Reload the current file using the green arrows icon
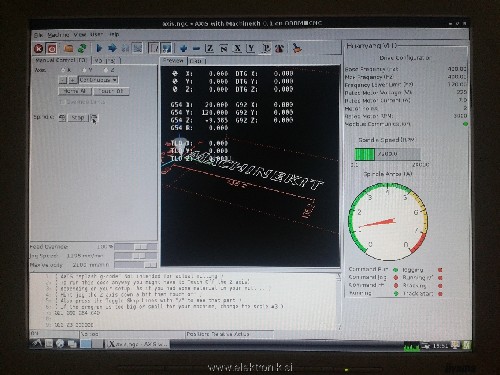 pos(82,48)
